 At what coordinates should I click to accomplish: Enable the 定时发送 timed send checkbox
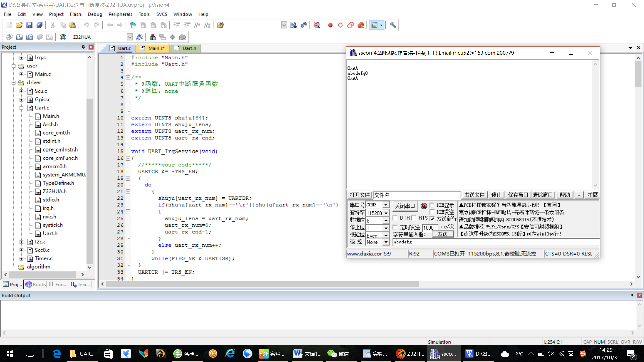tap(395, 227)
